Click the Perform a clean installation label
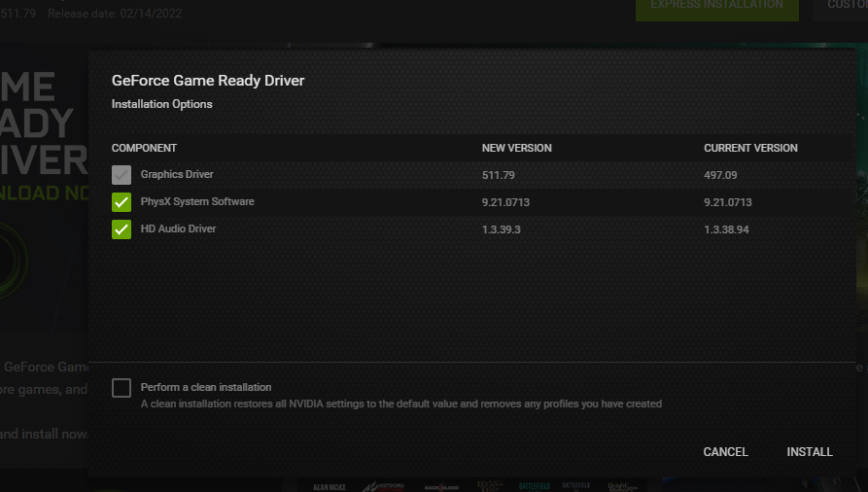Image resolution: width=868 pixels, height=492 pixels. (x=206, y=387)
